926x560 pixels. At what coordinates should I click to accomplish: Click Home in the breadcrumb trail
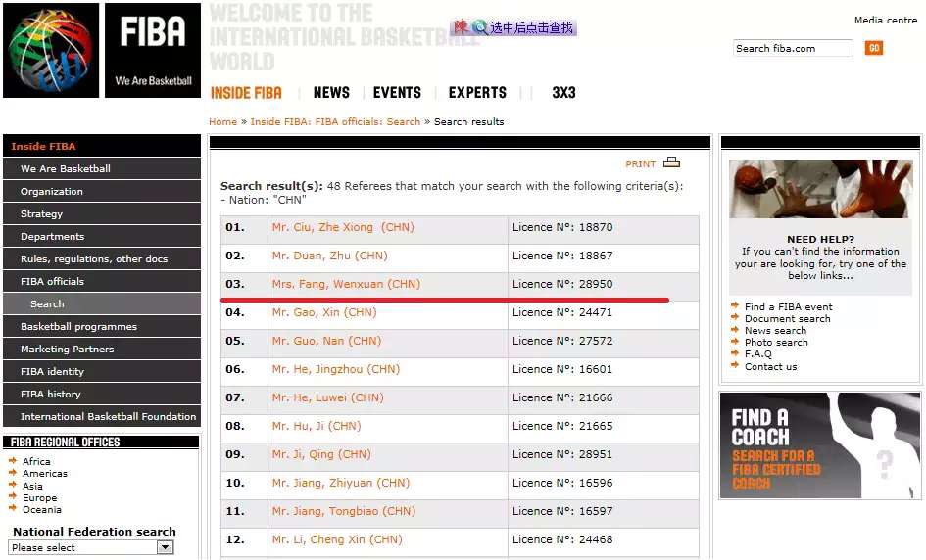pos(222,122)
